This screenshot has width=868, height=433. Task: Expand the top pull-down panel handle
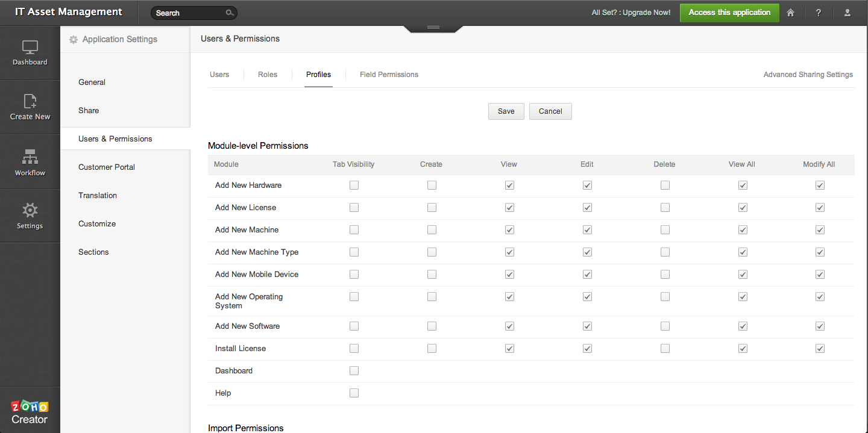coord(433,28)
